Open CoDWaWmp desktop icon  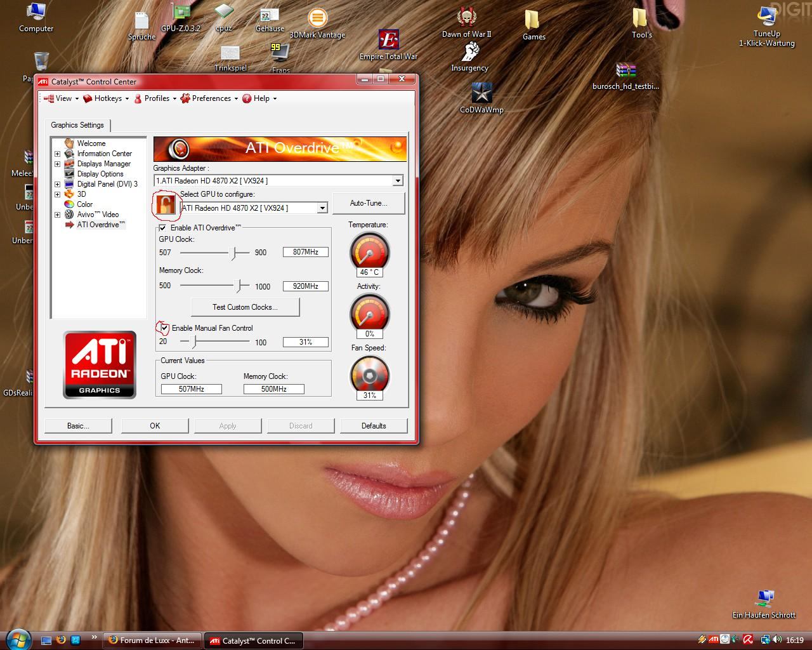coord(481,98)
